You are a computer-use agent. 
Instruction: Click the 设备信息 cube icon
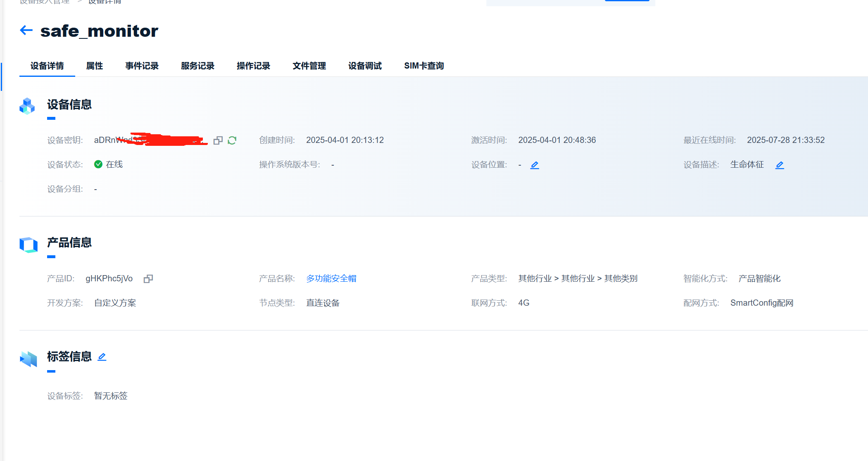(x=27, y=106)
